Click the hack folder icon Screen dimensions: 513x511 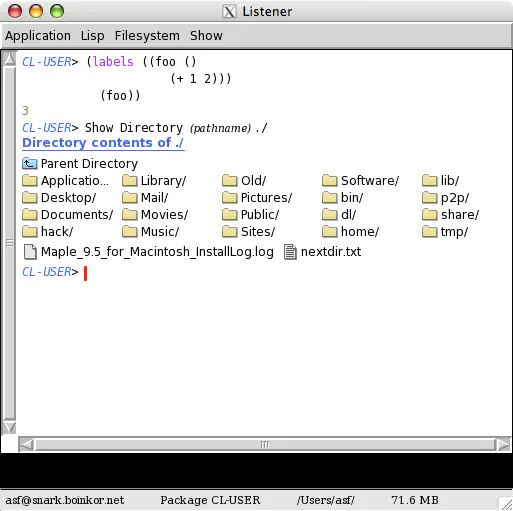(29, 232)
